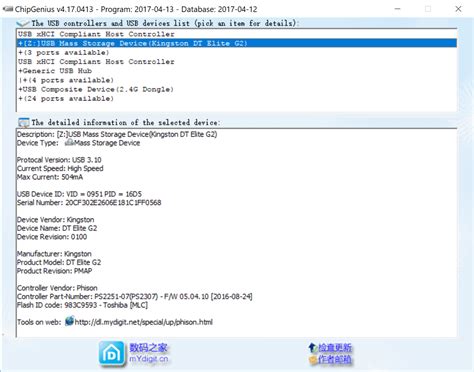Click the ChipGenius title bar USB icon

[8, 9]
